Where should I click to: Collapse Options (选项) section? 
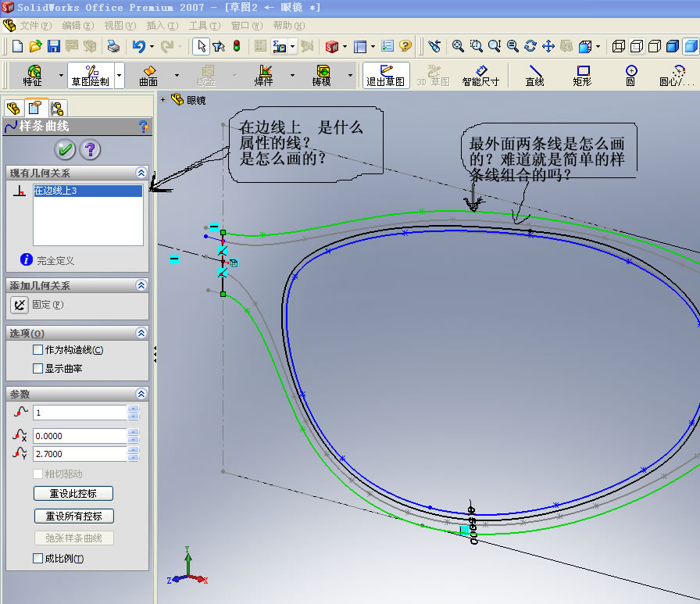click(141, 333)
